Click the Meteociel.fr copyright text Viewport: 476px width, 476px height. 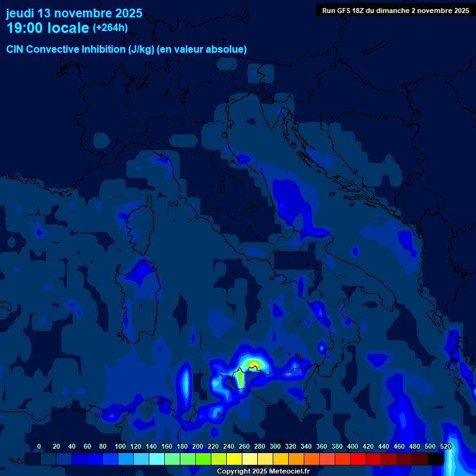pos(263,471)
